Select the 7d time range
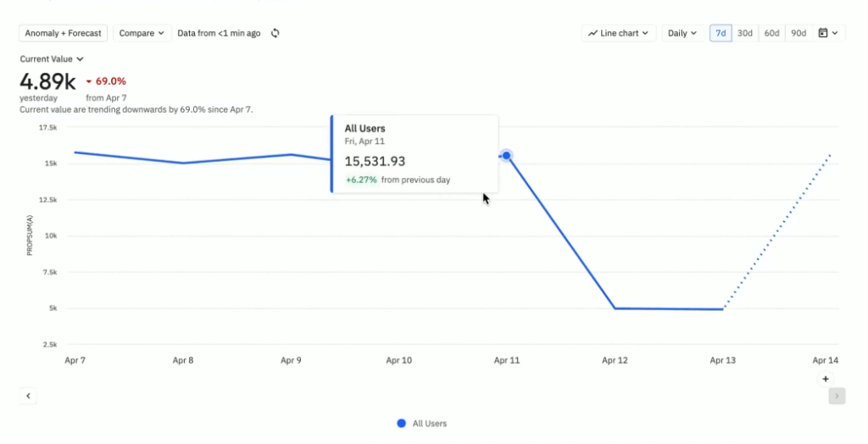Screen dimensions: 868x444 [721, 33]
